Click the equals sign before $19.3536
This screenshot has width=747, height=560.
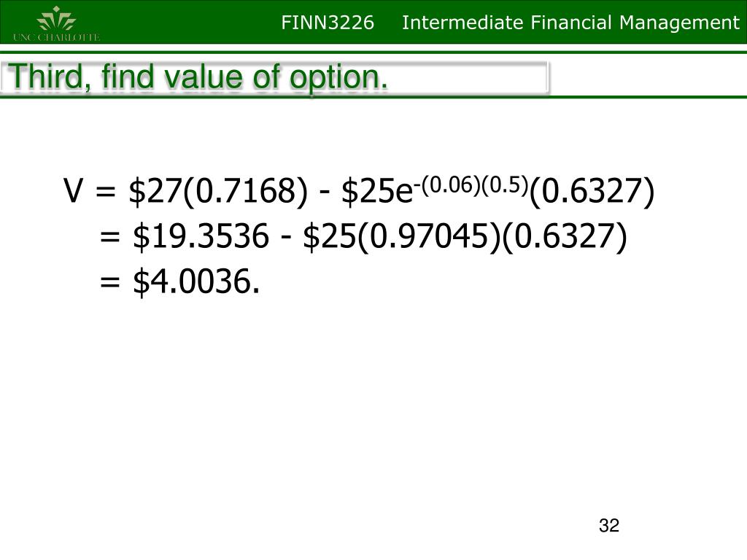[x=109, y=237]
